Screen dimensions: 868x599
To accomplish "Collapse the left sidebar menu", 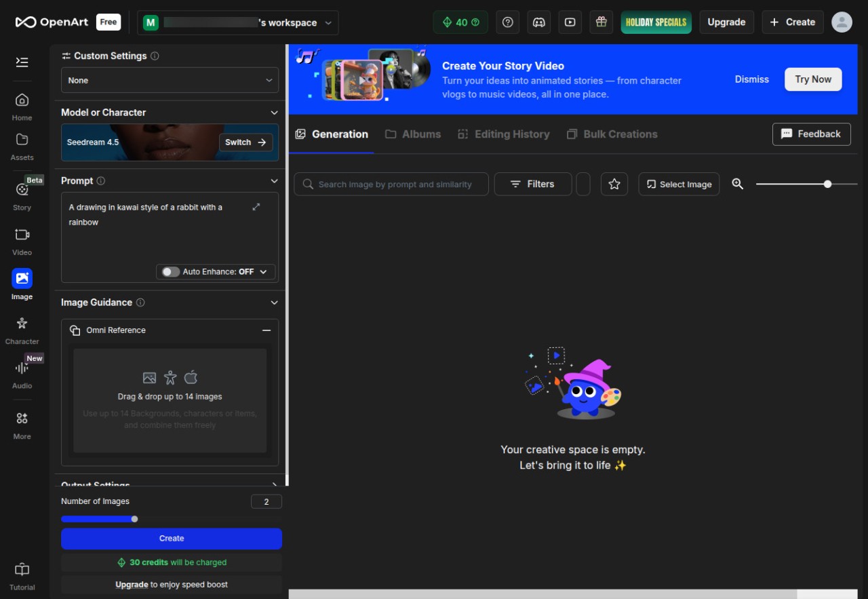I will [22, 62].
